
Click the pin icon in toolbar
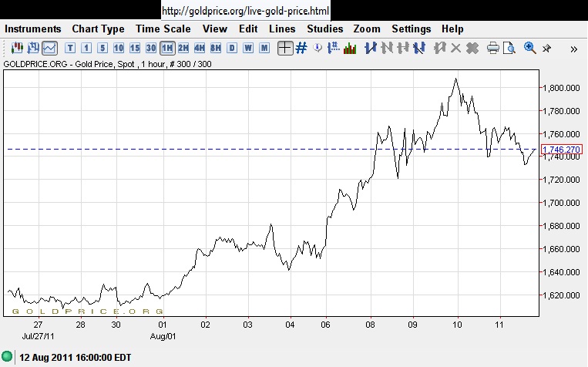(x=547, y=48)
